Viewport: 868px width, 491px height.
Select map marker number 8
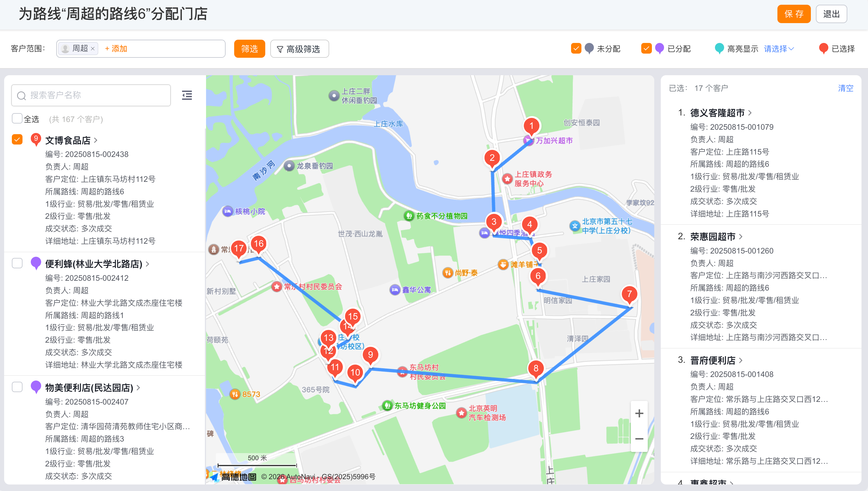[x=536, y=369]
